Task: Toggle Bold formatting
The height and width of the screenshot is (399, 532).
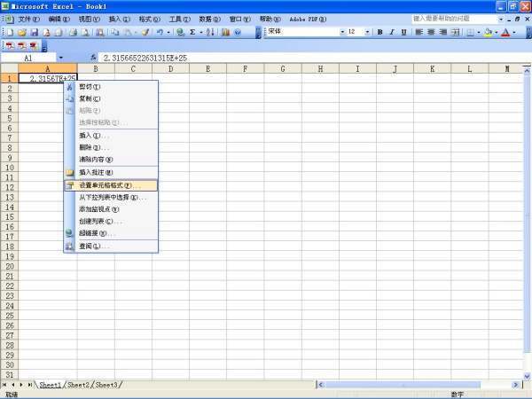Action: point(379,32)
